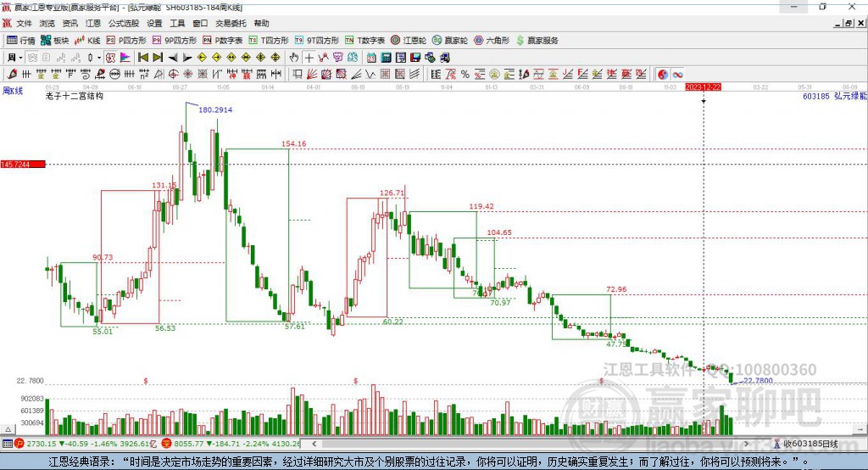Toggle the crosshair cursor button
This screenshot has height=470, width=868.
(309, 58)
